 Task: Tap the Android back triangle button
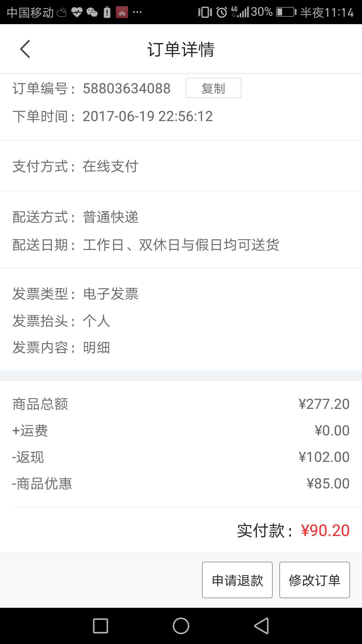[261, 626]
